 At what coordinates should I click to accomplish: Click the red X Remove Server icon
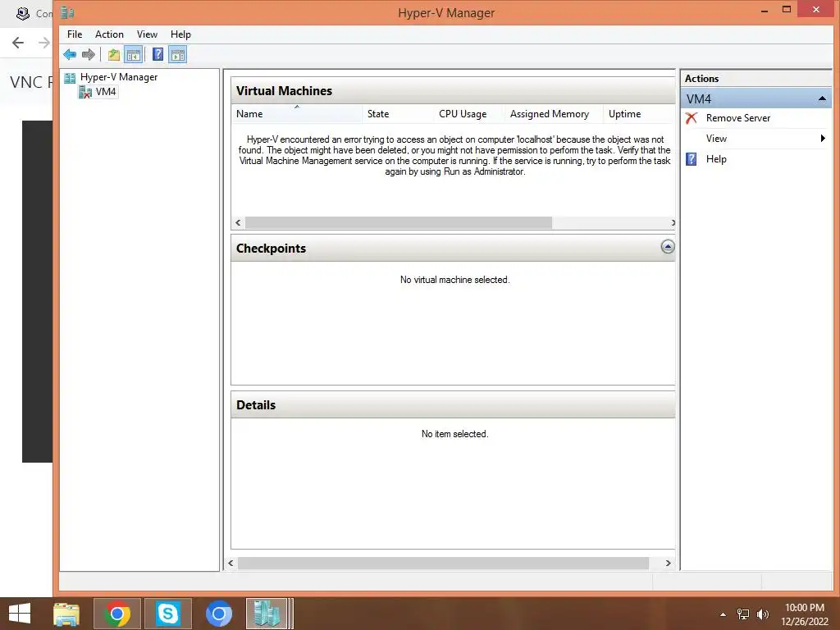click(692, 118)
